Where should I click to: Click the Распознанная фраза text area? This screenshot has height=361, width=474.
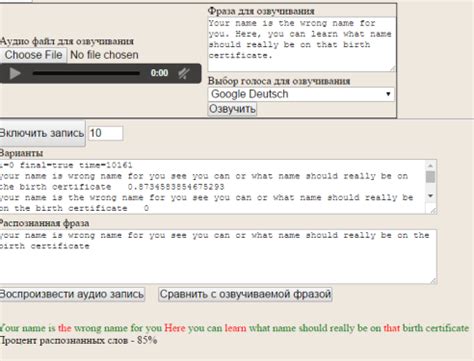tap(218, 257)
